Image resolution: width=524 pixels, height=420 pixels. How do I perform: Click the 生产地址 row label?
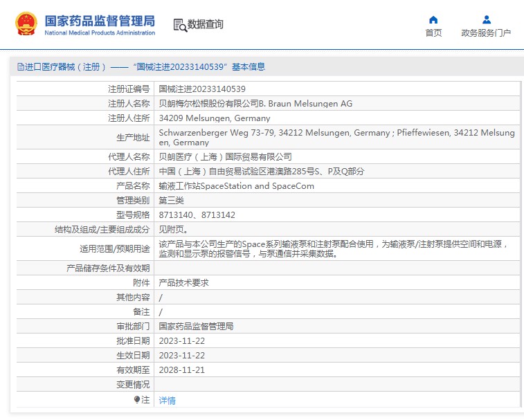click(x=133, y=137)
